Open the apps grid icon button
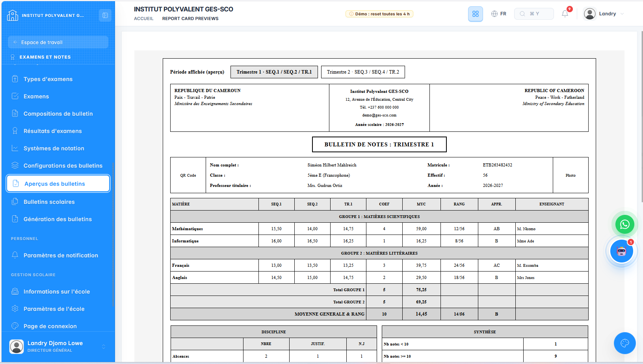This screenshot has width=643, height=364. pyautogui.click(x=476, y=14)
